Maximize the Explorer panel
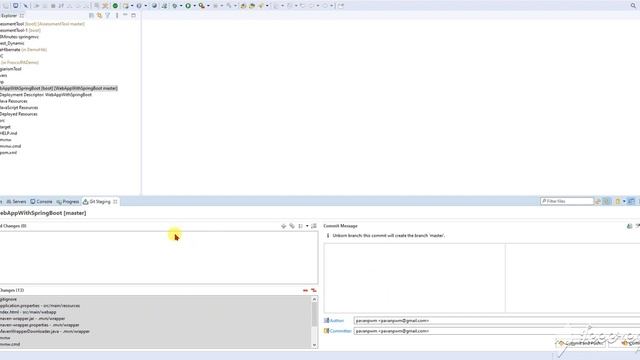This screenshot has height=360, width=640. [133, 16]
